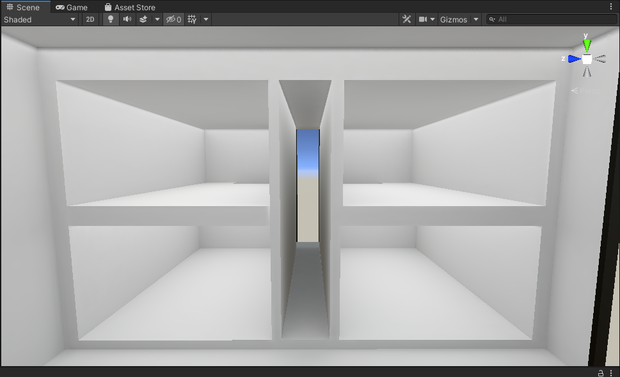Screen dimensions: 620x377
Task: Toggle the scene grid visibility icon
Action: tap(192, 19)
